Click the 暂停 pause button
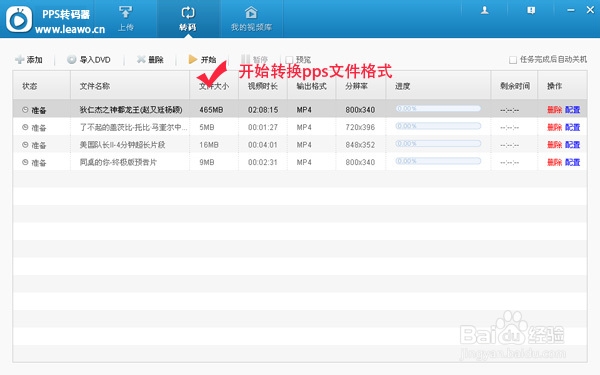This screenshot has width=600, height=375. tap(254, 60)
